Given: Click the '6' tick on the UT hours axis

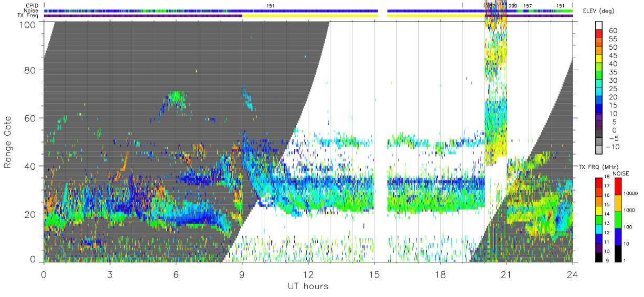Looking at the screenshot, I should coord(176,274).
